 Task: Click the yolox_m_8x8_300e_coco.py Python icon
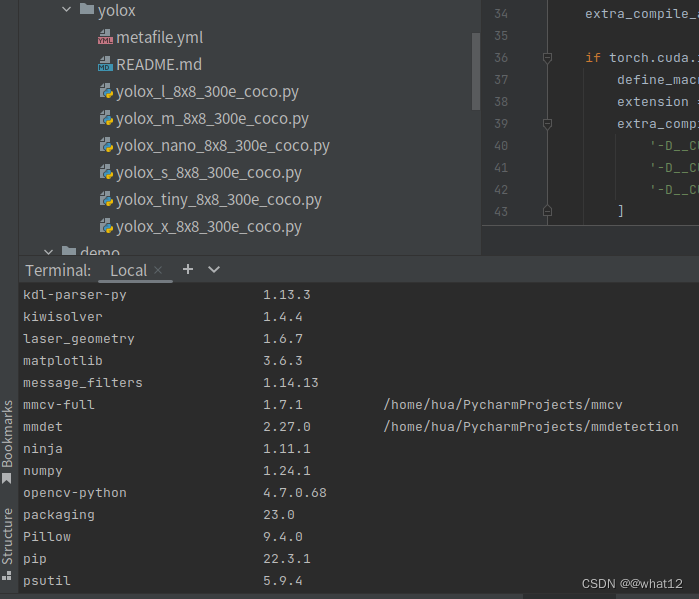[106, 118]
